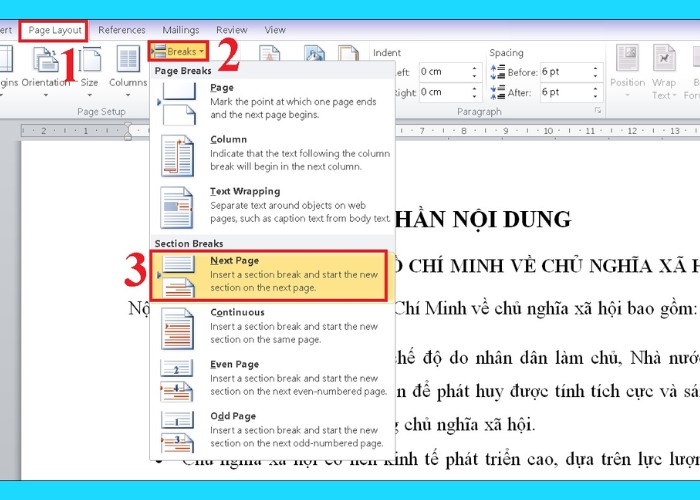Edit the Spacing After value field
The image size is (700, 500).
(x=566, y=92)
